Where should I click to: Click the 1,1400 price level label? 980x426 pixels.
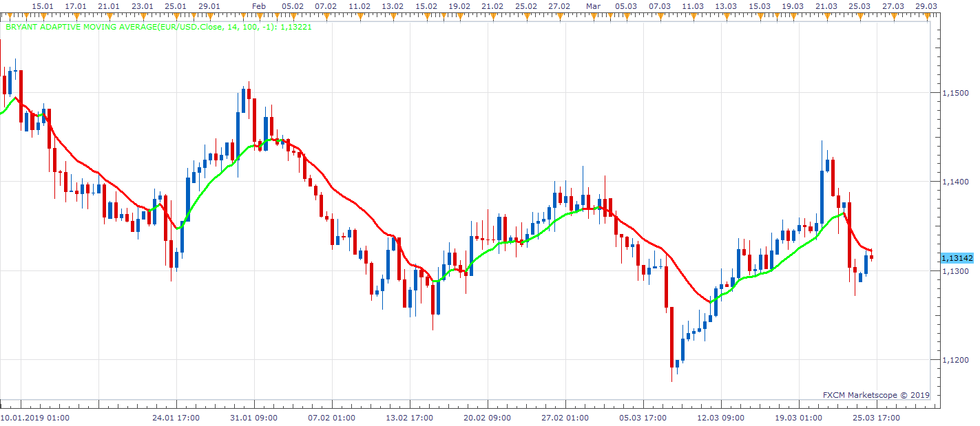pyautogui.click(x=957, y=182)
